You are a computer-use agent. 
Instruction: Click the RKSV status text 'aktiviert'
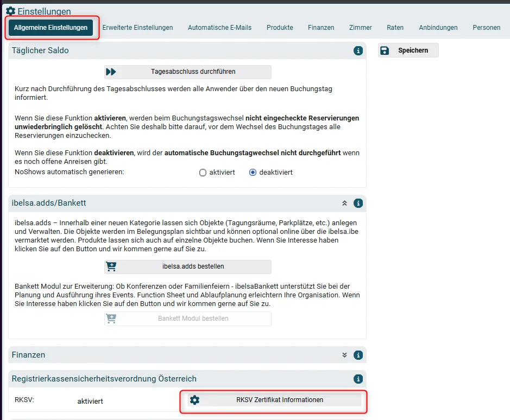click(x=90, y=401)
